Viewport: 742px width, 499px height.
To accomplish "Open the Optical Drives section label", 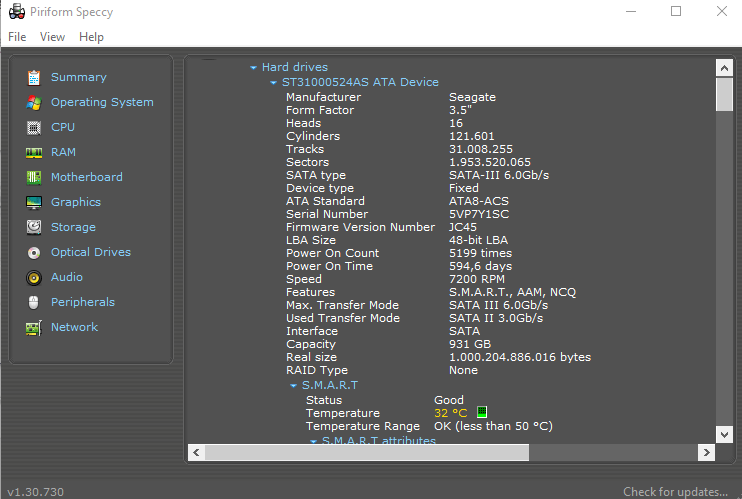I will tap(91, 252).
